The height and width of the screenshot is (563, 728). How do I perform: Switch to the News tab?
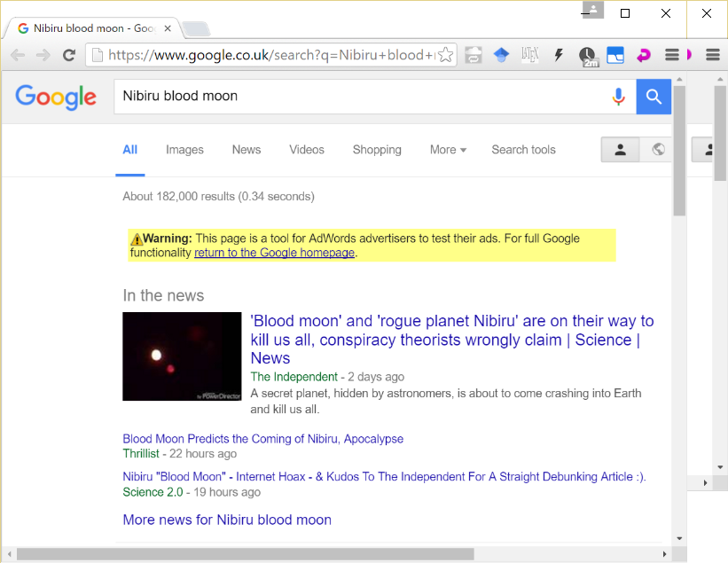[x=247, y=150]
